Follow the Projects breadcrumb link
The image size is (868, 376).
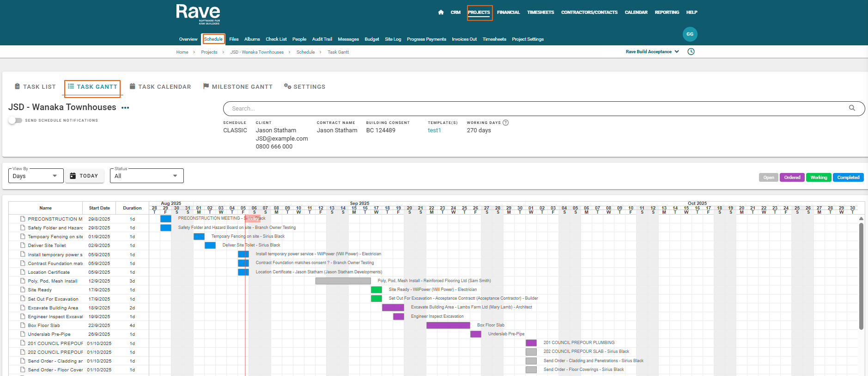[x=209, y=52]
